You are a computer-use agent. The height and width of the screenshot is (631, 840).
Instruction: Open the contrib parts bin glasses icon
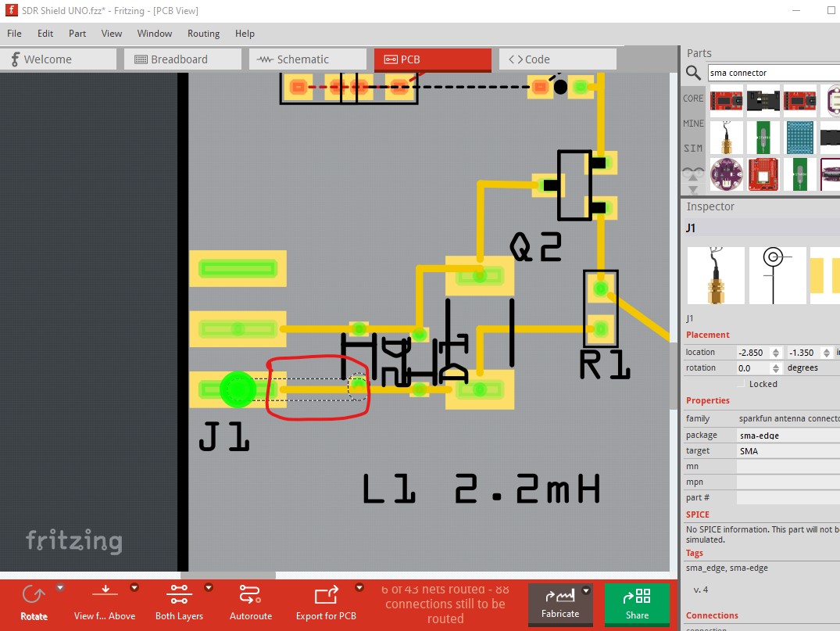tap(692, 173)
